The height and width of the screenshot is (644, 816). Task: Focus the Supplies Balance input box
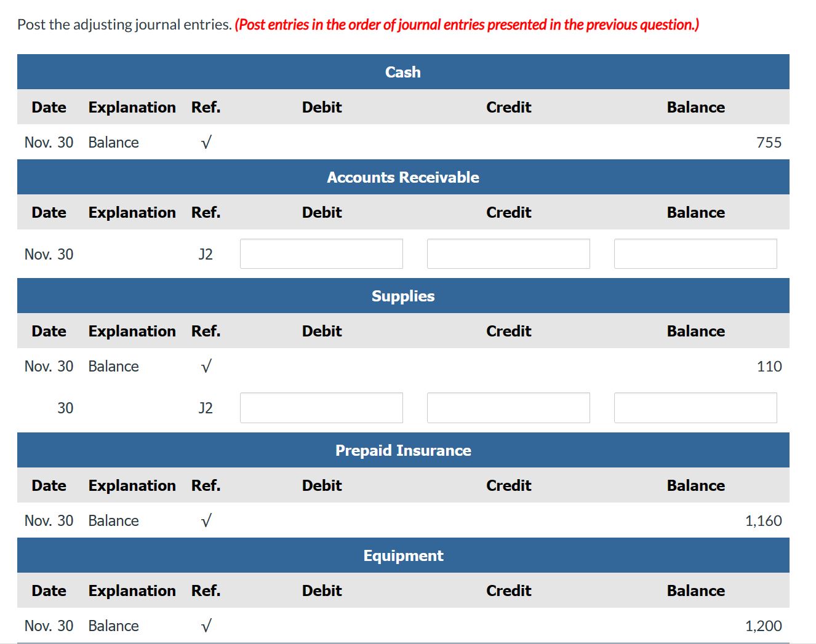pyautogui.click(x=695, y=408)
